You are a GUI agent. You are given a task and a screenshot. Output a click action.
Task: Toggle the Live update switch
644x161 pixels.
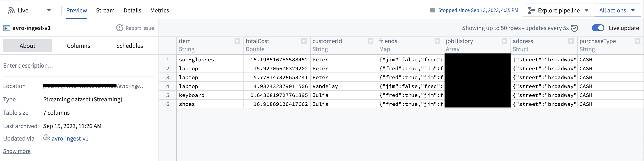(598, 28)
